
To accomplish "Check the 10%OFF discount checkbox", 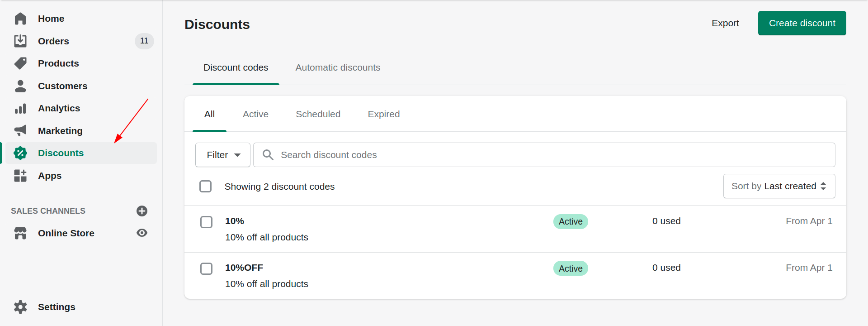I will pyautogui.click(x=206, y=268).
